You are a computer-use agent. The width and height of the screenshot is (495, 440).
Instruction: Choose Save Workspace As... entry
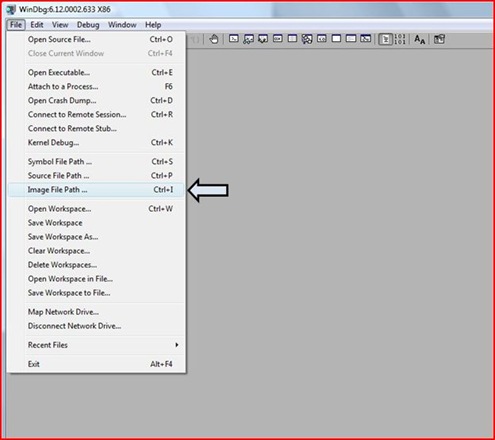point(96,237)
